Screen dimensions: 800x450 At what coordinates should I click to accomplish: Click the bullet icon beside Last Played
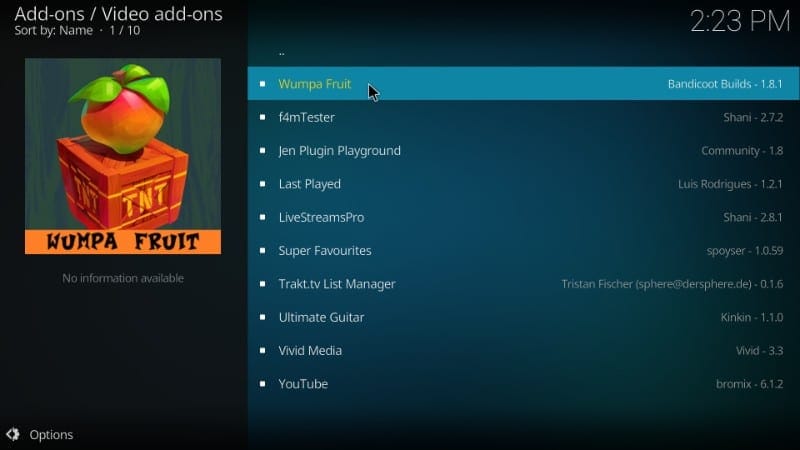262,184
